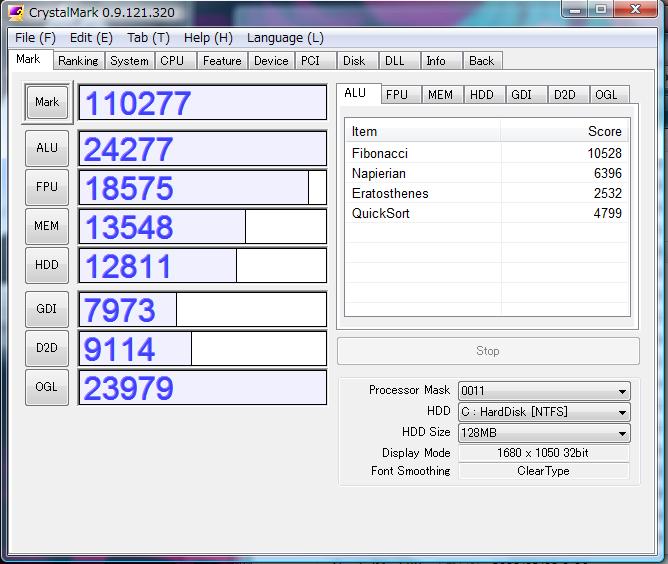Click the CrystalMark title bar app icon
668x564 pixels.
[x=15, y=12]
